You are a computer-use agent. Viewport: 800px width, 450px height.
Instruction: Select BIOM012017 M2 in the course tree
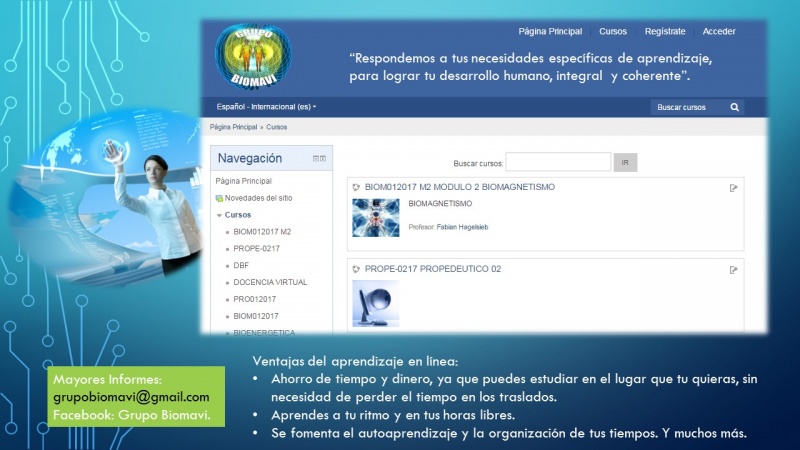[262, 232]
